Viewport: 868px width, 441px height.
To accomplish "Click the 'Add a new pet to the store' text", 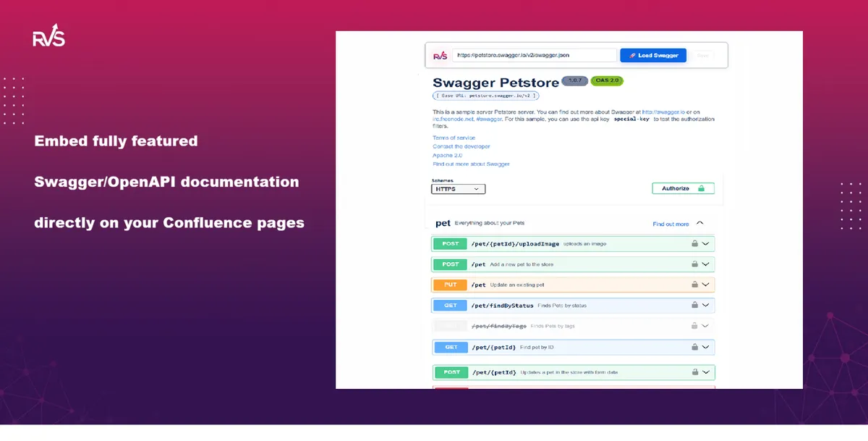I will click(522, 264).
